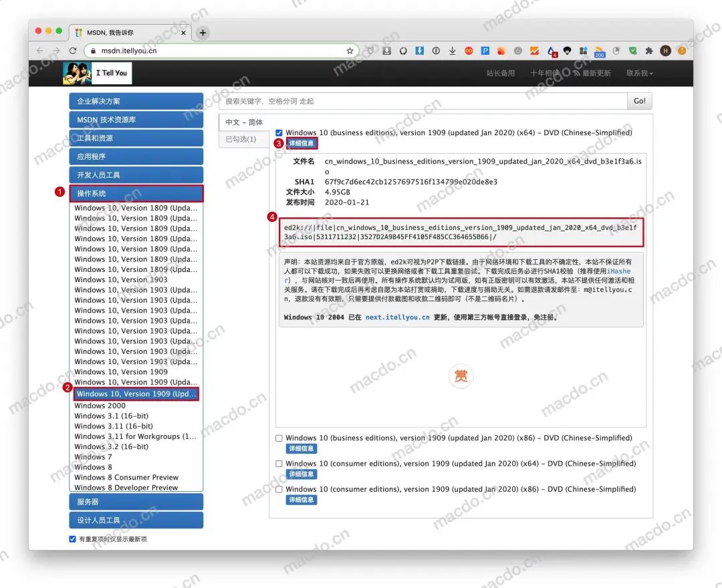
Task: Bookmark this page with the star icon
Action: (x=350, y=51)
